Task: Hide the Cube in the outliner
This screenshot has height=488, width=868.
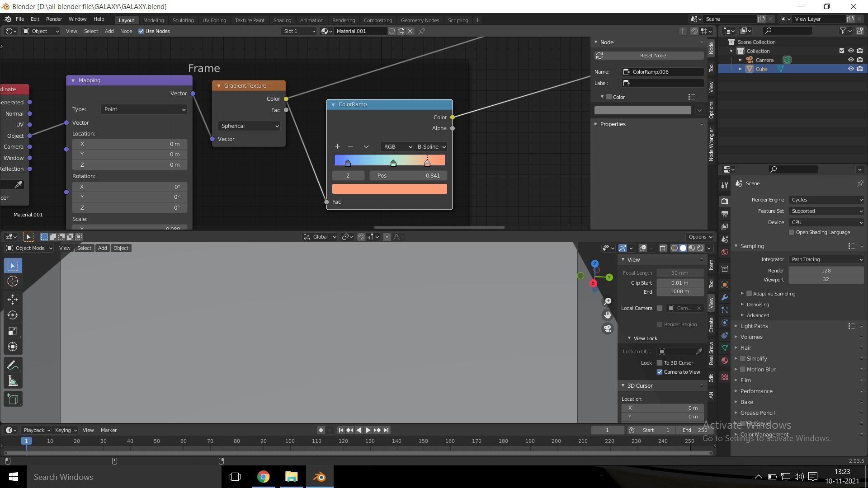Action: click(x=850, y=69)
